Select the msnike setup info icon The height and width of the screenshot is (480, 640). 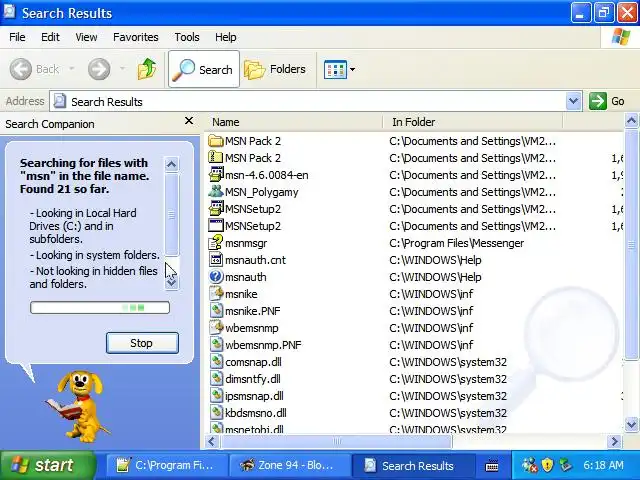216,294
